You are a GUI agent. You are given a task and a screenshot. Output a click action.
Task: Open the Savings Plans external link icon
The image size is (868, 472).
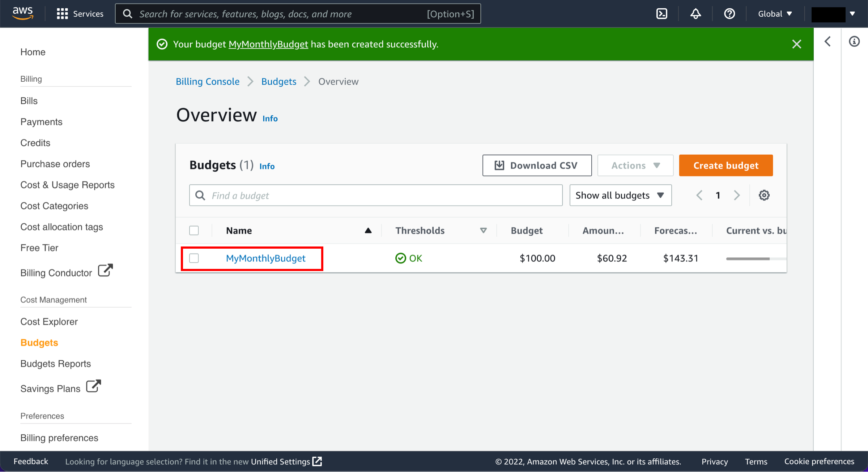coord(93,386)
